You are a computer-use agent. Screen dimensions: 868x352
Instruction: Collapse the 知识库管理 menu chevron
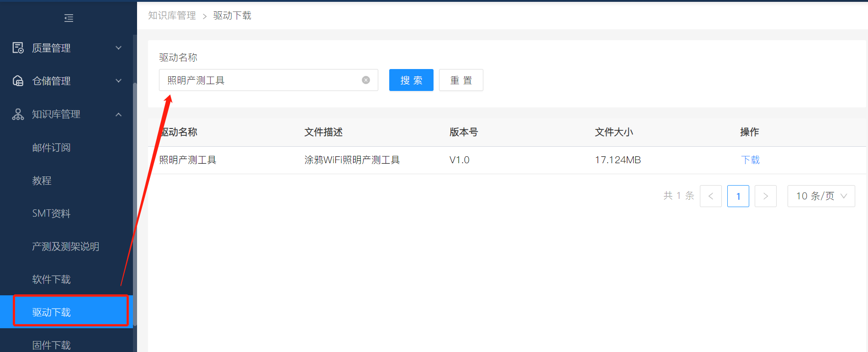pyautogui.click(x=118, y=114)
